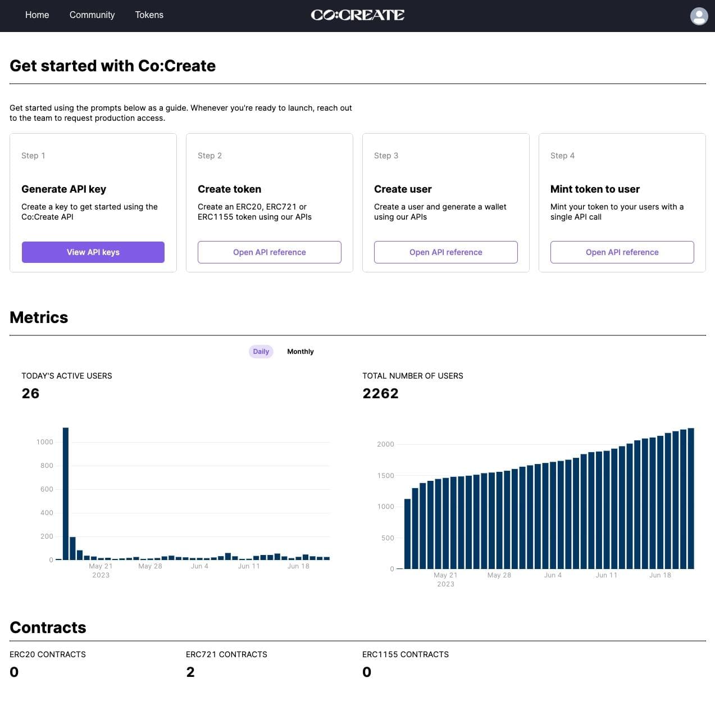Viewport: 715px width, 728px height.
Task: Open the Community section
Action: click(92, 15)
